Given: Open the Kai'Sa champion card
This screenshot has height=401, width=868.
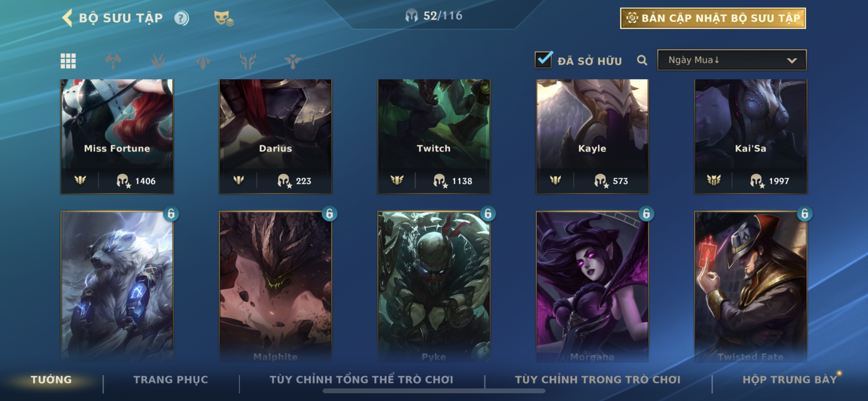Looking at the screenshot, I should tap(750, 137).
